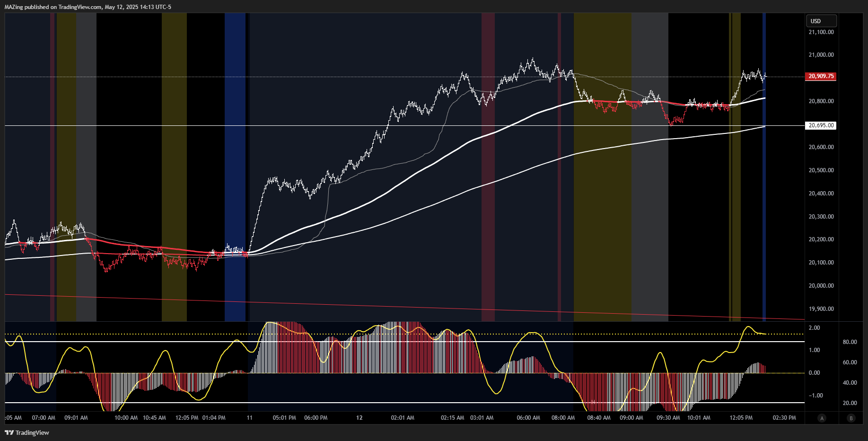The height and width of the screenshot is (441, 868).
Task: Click the 02:15 AM time axis label
Action: 453,418
